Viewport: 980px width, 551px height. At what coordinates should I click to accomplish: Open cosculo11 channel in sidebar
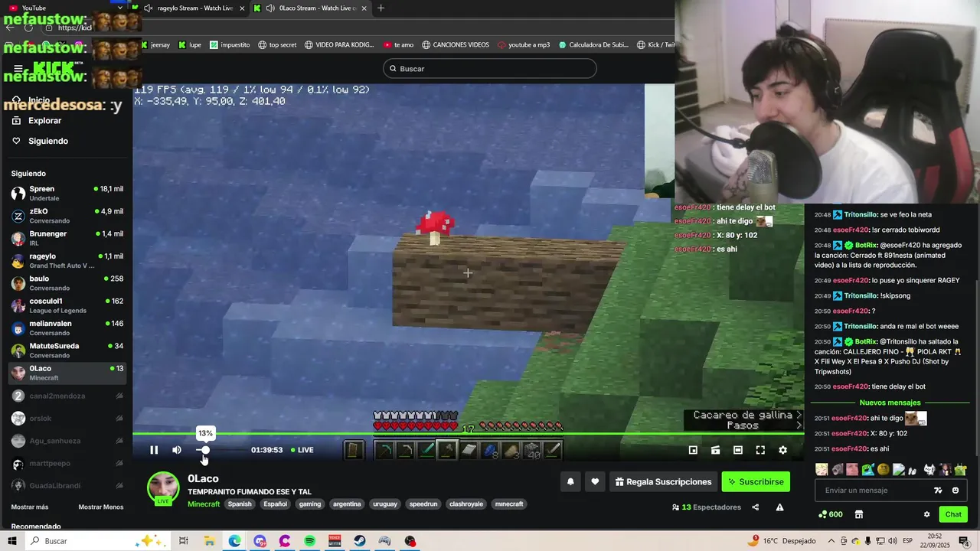pyautogui.click(x=67, y=305)
